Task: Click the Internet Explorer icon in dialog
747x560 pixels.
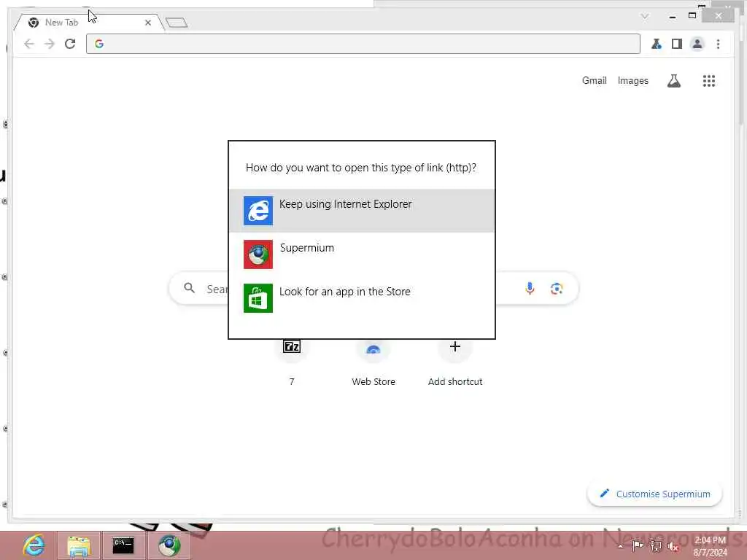Action: tap(258, 211)
